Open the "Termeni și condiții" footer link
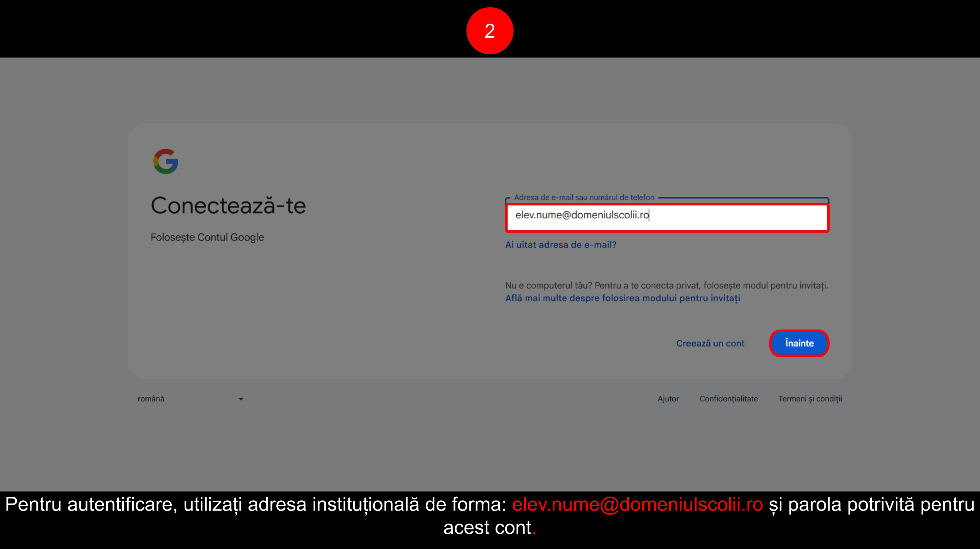 [x=810, y=399]
